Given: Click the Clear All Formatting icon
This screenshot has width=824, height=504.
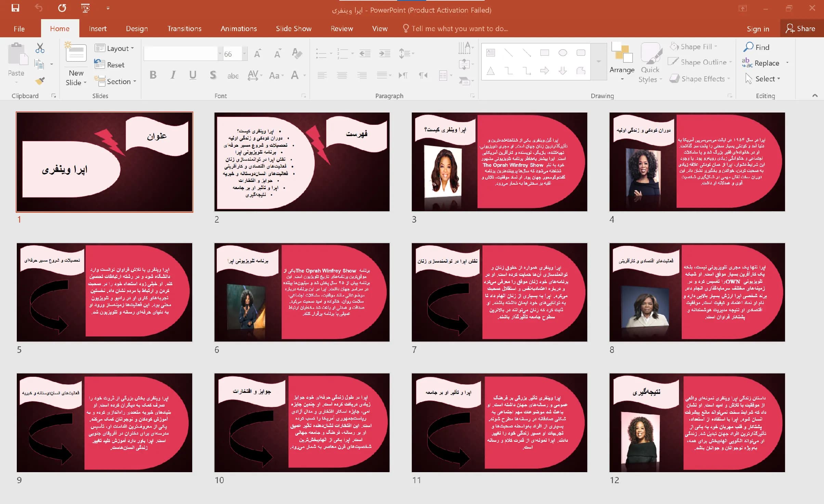Looking at the screenshot, I should point(297,53).
